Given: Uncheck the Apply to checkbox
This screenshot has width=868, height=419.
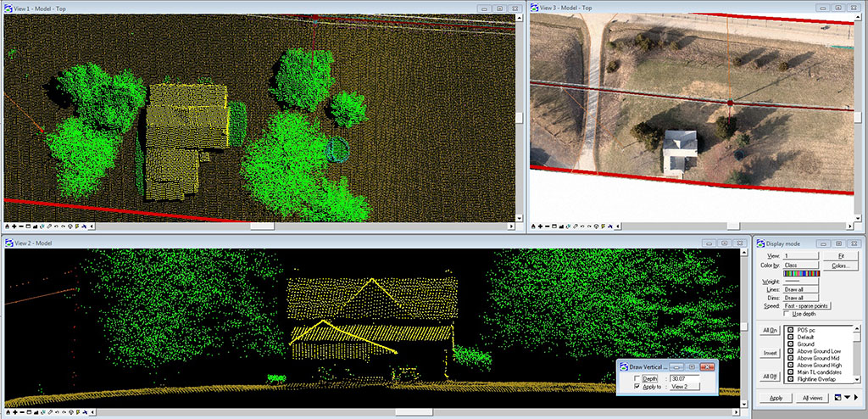Looking at the screenshot, I should pyautogui.click(x=637, y=387).
